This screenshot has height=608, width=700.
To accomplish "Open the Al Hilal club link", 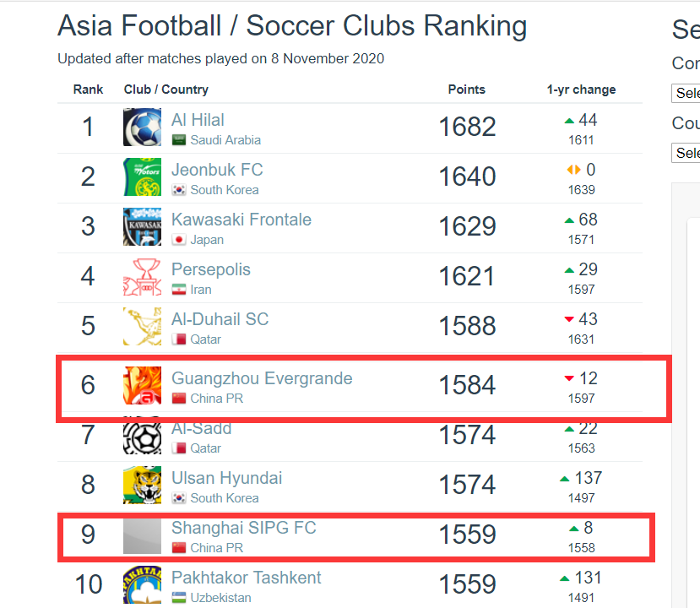I will click(x=198, y=120).
